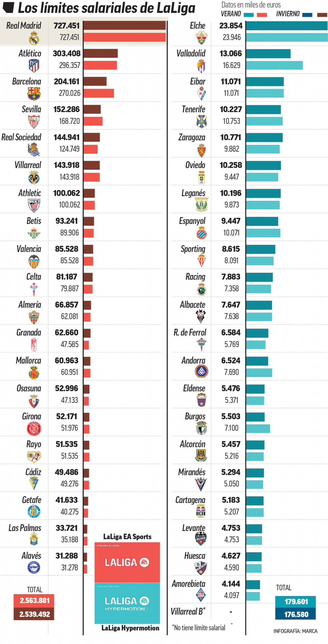The image size is (328, 644).
Task: Click the brown INVIERNO legend swatch
Action: point(322,15)
